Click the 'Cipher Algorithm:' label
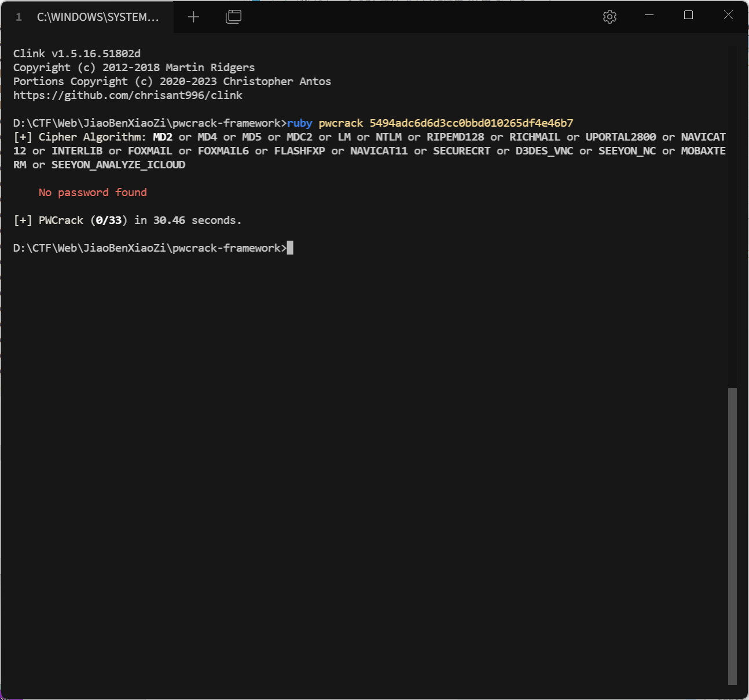 coord(92,137)
